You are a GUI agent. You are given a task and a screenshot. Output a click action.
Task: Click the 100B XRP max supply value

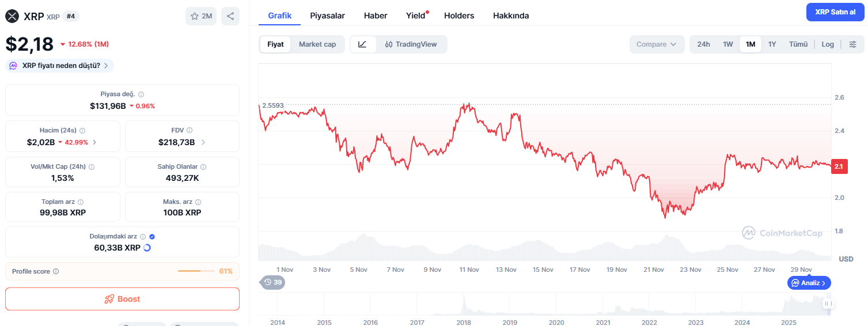(182, 213)
